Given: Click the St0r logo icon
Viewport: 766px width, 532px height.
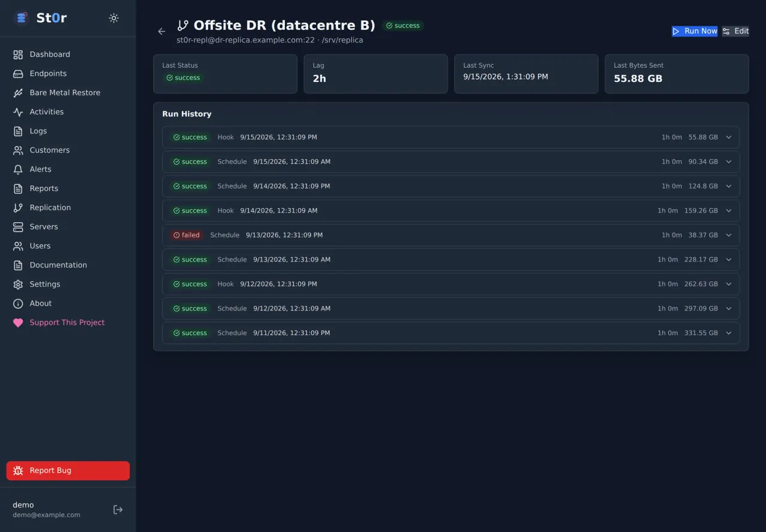Looking at the screenshot, I should 22,18.
